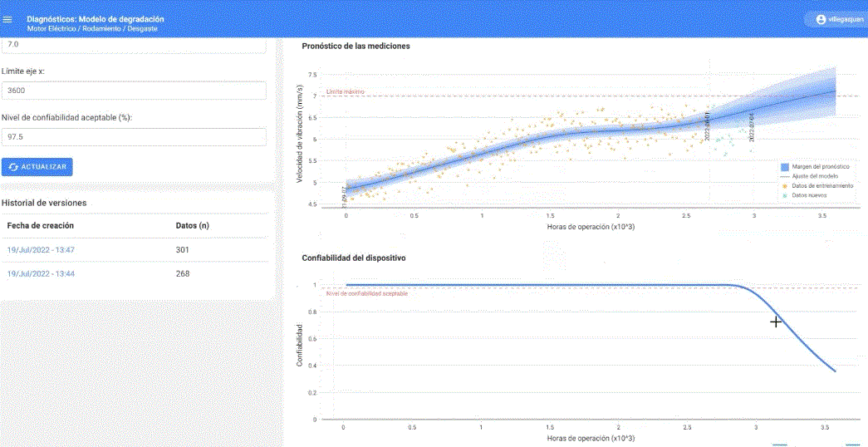
Task: Open the hamburger navigation menu
Action: 8,19
